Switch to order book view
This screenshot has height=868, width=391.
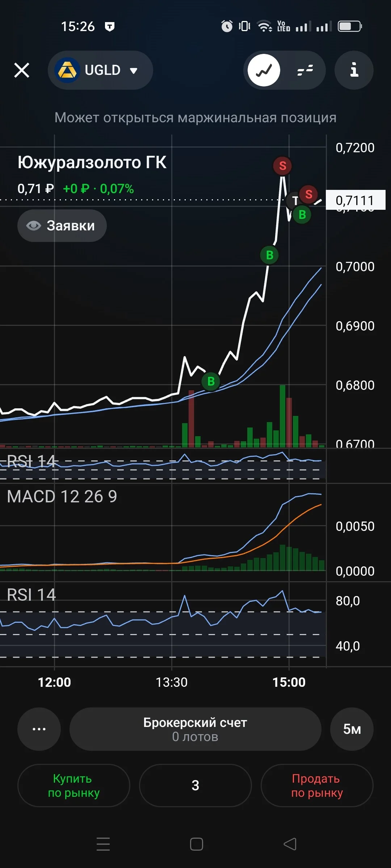pyautogui.click(x=305, y=70)
